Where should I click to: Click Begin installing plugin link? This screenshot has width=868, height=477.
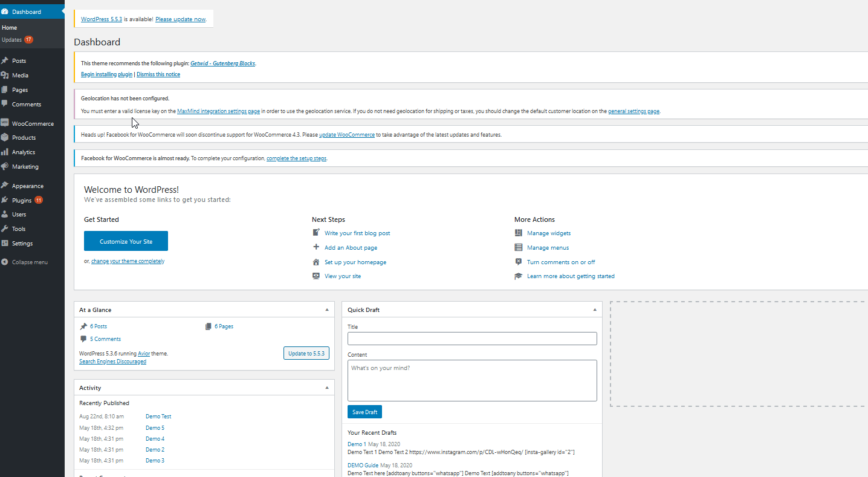[x=106, y=74]
